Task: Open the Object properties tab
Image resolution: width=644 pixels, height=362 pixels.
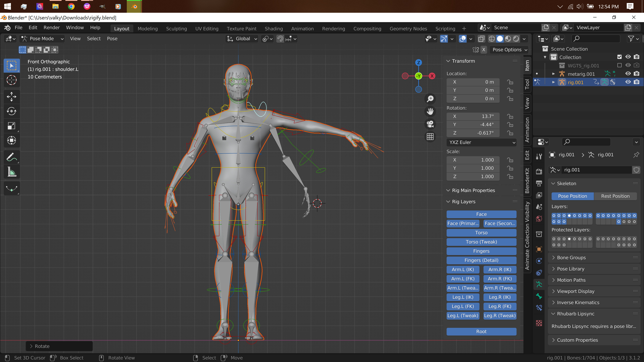Action: [539, 249]
